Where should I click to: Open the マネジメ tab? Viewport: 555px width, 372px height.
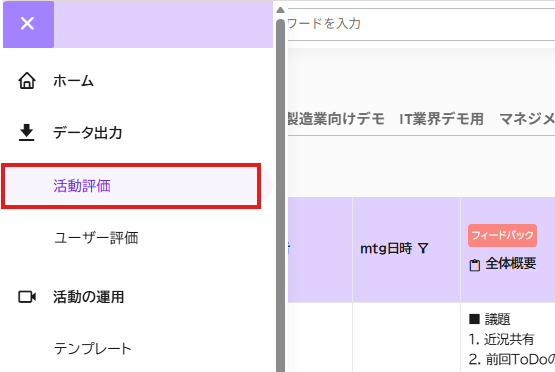pos(527,119)
